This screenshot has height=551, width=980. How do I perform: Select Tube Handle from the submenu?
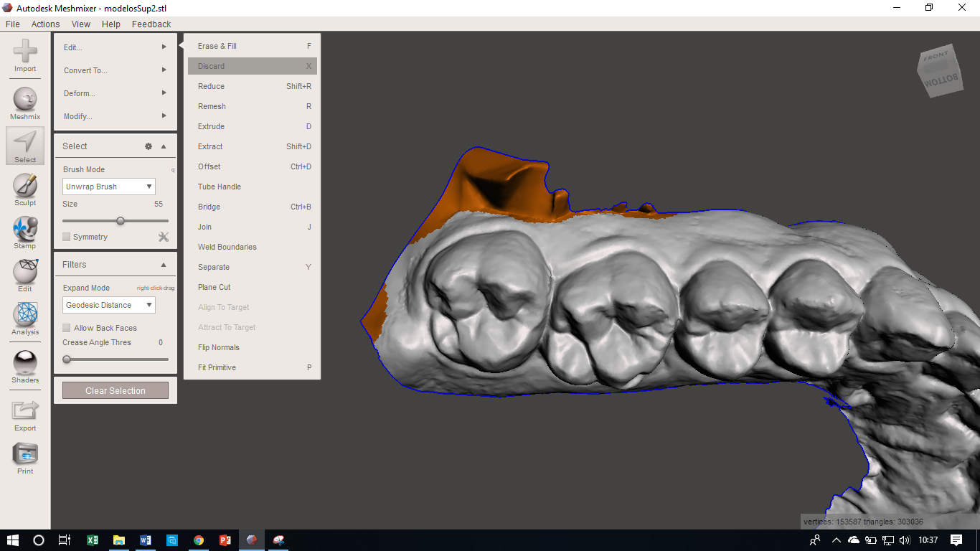coord(253,187)
